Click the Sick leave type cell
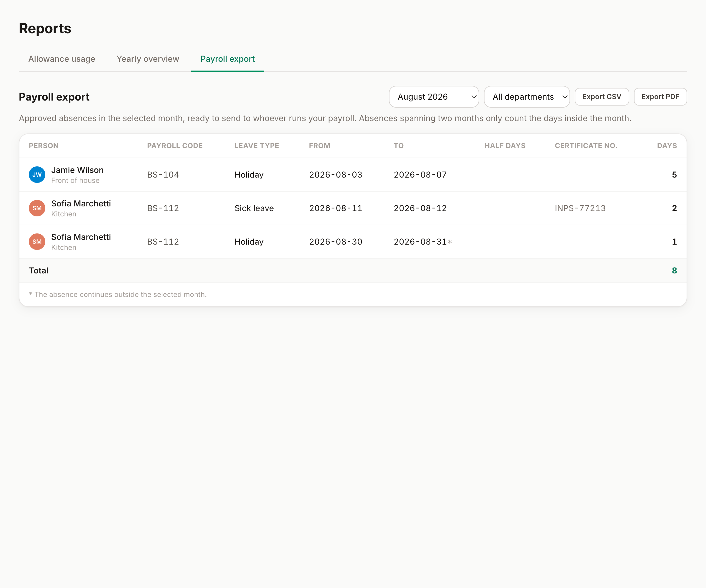The image size is (706, 588). (254, 208)
